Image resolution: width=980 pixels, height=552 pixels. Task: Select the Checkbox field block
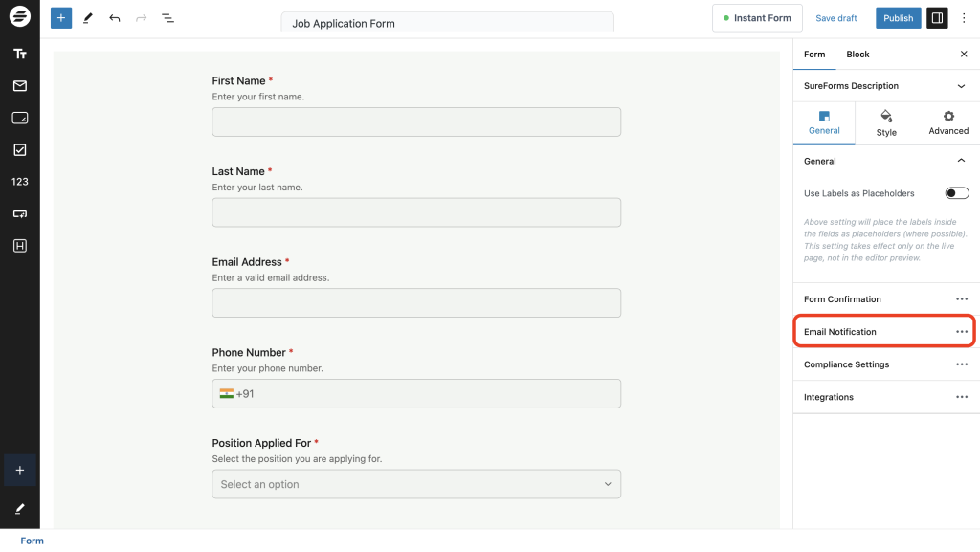click(19, 148)
